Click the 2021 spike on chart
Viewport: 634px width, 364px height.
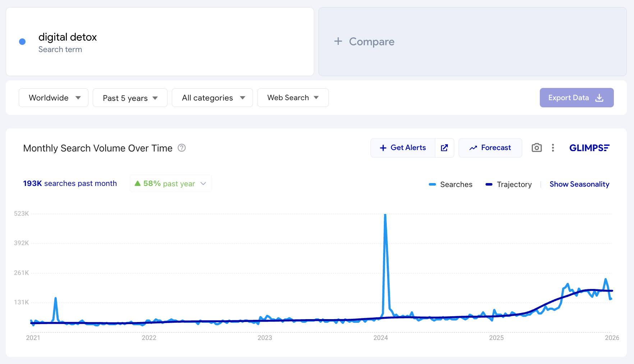pyautogui.click(x=55, y=299)
